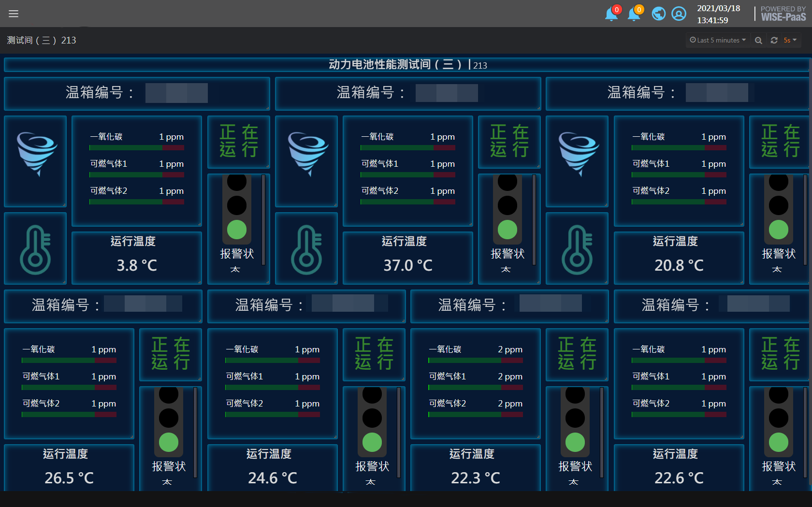Open the orange-badge notification bell
Viewport: 812px width, 507px height.
click(634, 13)
